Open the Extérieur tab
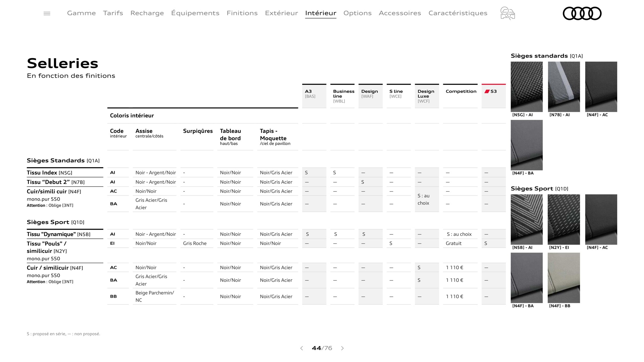Image resolution: width=644 pixels, height=362 pixels. click(281, 13)
